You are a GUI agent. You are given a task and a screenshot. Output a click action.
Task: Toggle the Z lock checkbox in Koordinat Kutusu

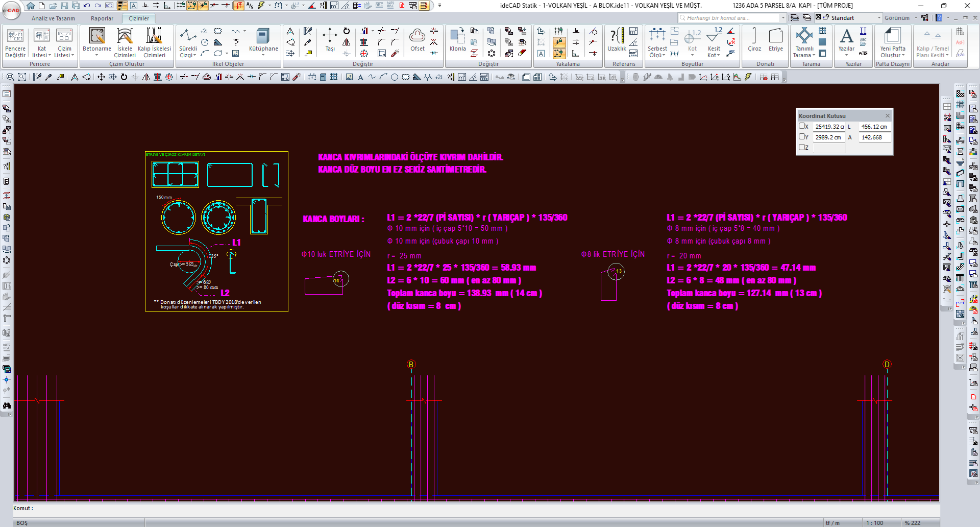[802, 147]
